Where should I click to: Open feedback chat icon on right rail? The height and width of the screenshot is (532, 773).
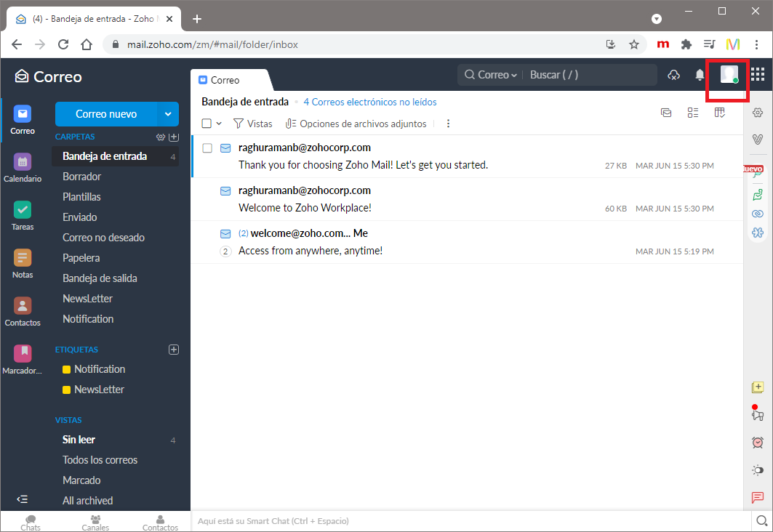758,498
